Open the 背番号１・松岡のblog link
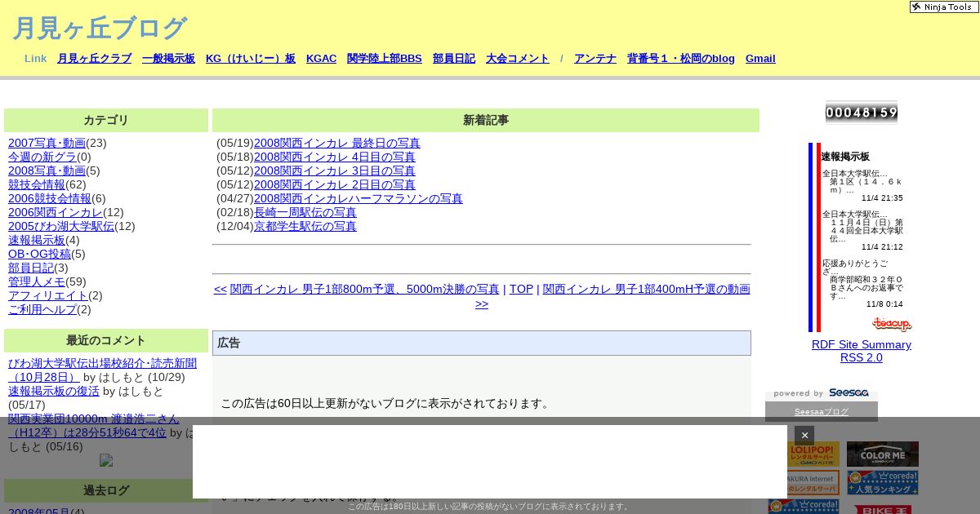Viewport: 980px width, 514px height. (x=681, y=59)
